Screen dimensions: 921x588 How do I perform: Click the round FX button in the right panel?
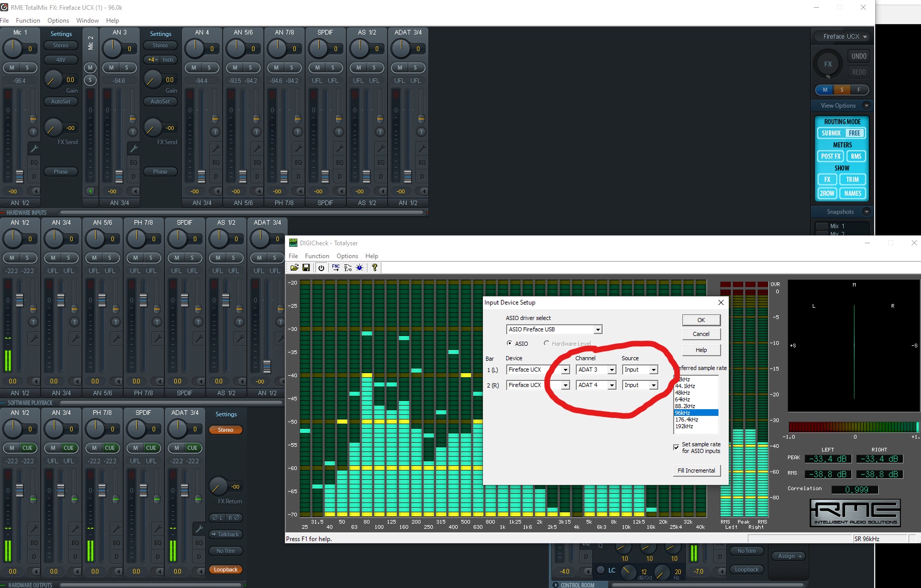(x=828, y=64)
